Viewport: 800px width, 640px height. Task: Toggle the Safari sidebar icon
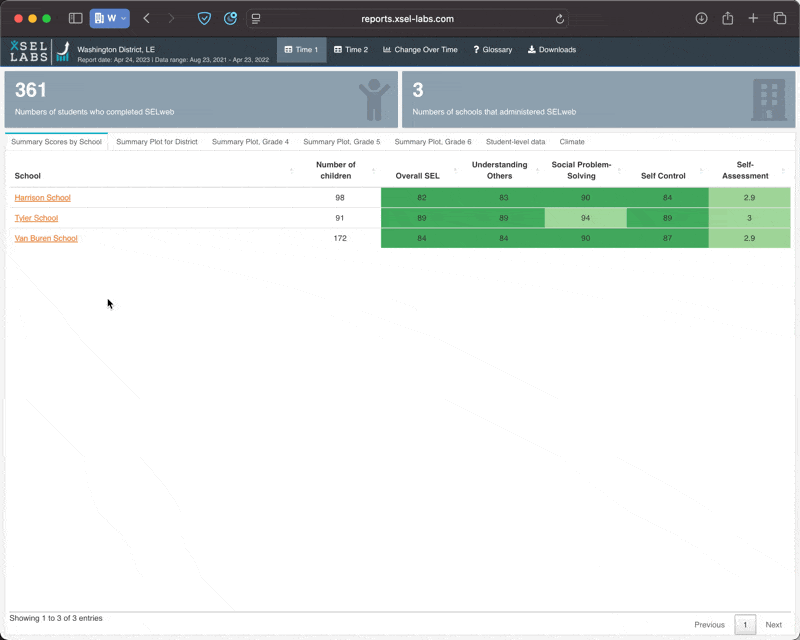76,18
